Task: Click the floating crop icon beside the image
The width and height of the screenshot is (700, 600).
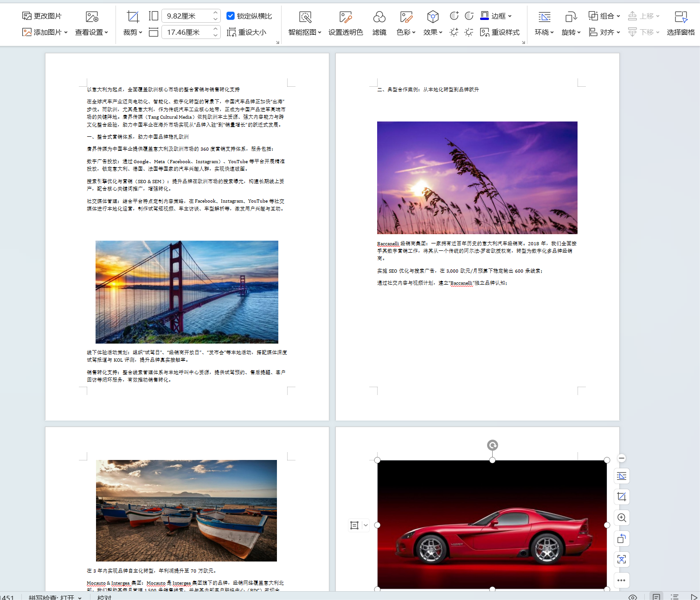Action: 622,497
